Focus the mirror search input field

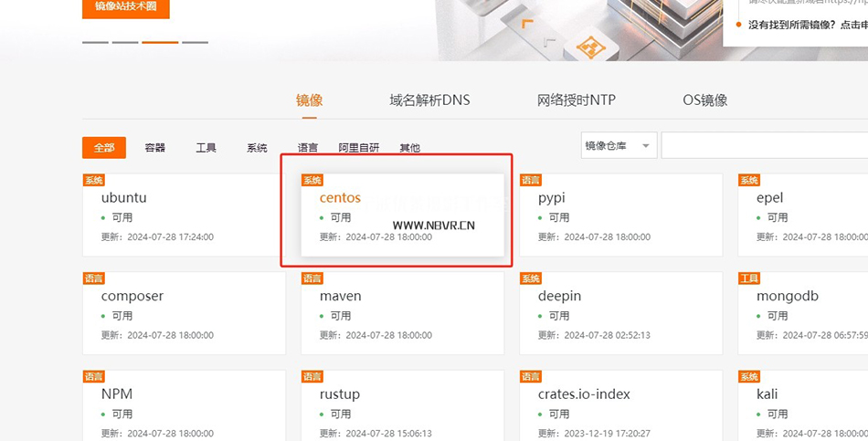tap(765, 145)
